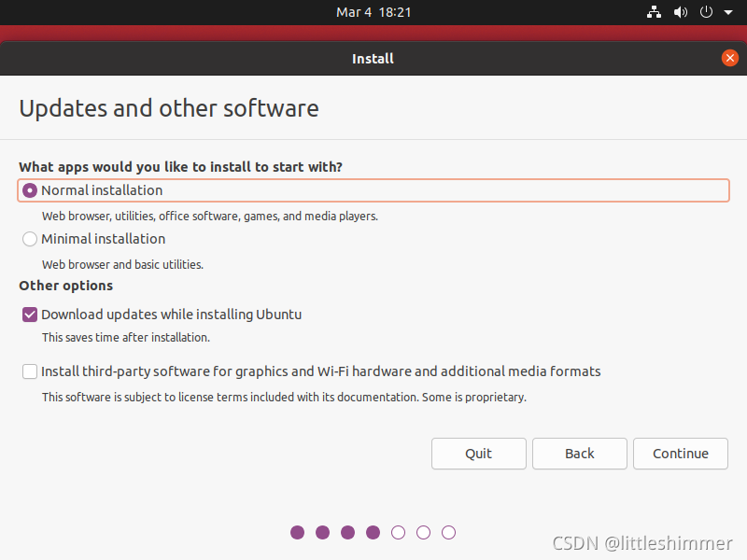Click the Quit button
The image size is (747, 560).
[x=479, y=454]
